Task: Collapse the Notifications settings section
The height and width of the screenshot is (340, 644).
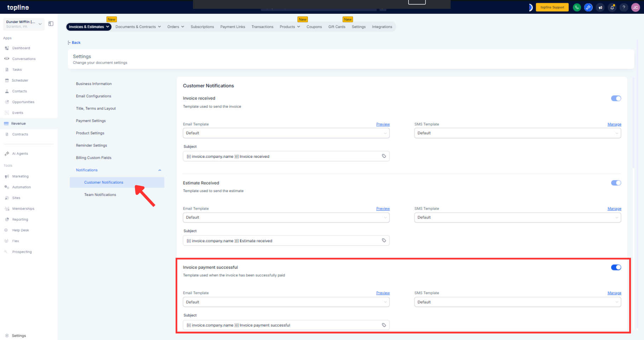Action: 160,170
